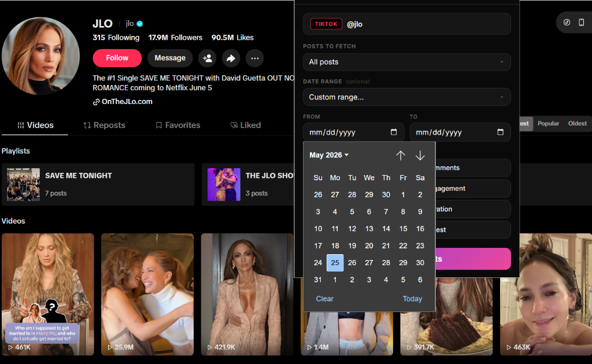This screenshot has height=364, width=592.
Task: Click the TIKTOK platform badge
Action: pos(326,24)
